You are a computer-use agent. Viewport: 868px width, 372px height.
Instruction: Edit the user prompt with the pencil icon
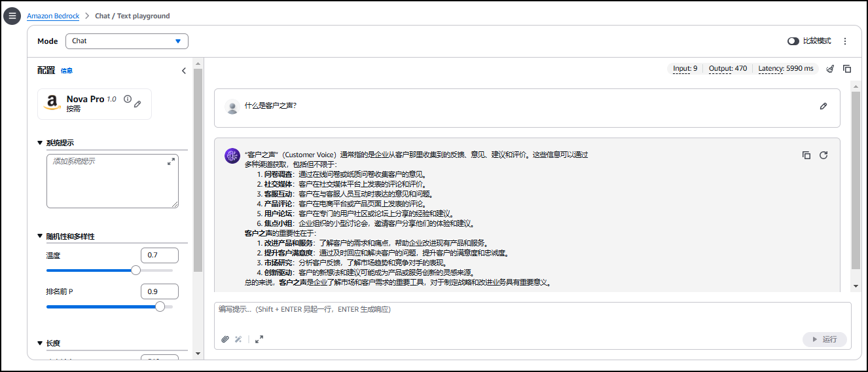click(x=823, y=106)
